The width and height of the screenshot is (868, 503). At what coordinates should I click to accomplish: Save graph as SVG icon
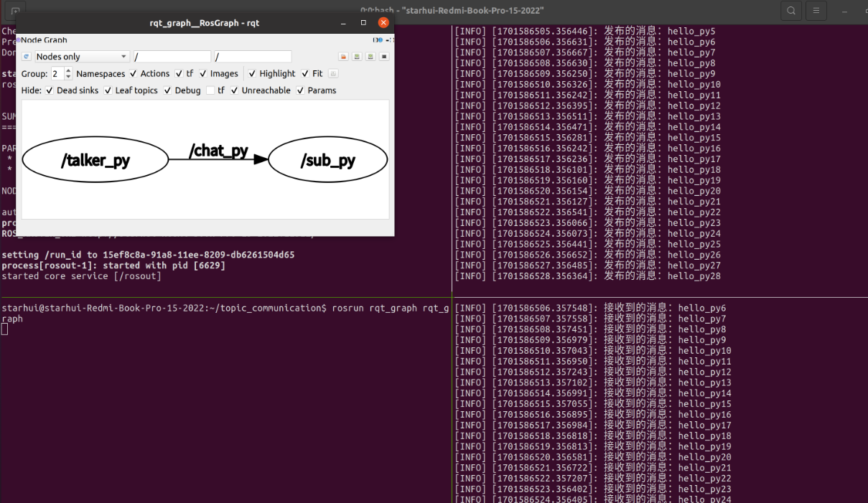(370, 57)
